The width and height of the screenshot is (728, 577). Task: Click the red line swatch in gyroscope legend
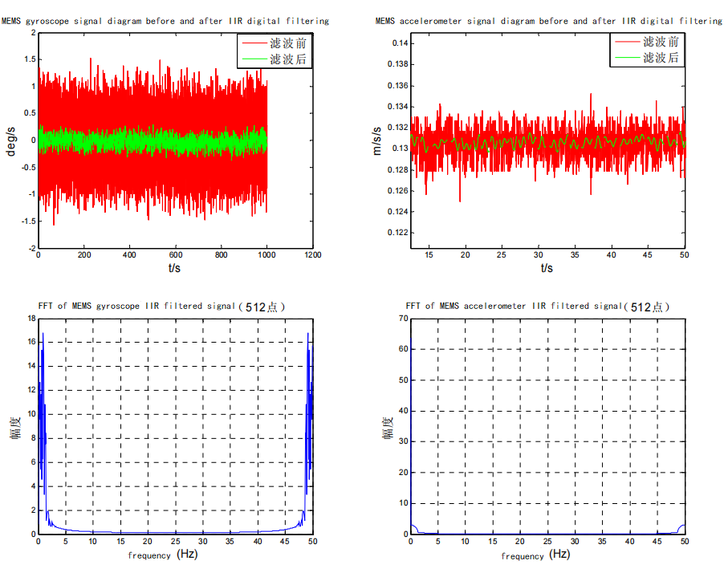254,43
